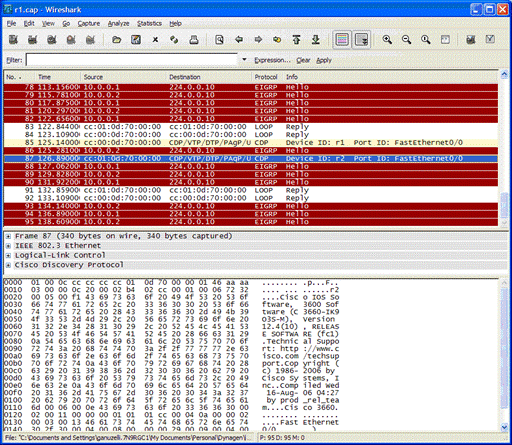Click the file path in status bar
The width and height of the screenshot is (512, 445).
[x=129, y=438]
